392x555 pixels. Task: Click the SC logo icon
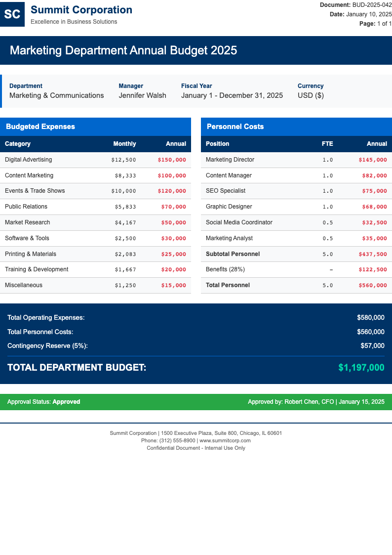[12, 15]
